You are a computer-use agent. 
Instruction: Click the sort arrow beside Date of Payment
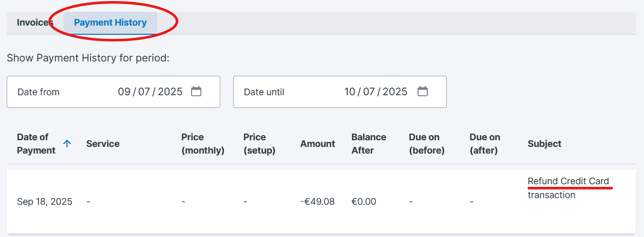coord(67,144)
